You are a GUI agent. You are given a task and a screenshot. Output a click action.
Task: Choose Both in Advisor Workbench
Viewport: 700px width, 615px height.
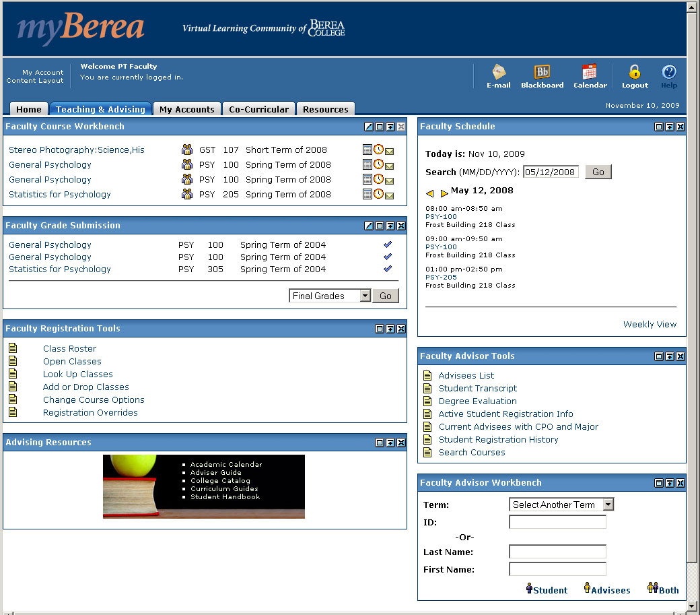click(663, 589)
